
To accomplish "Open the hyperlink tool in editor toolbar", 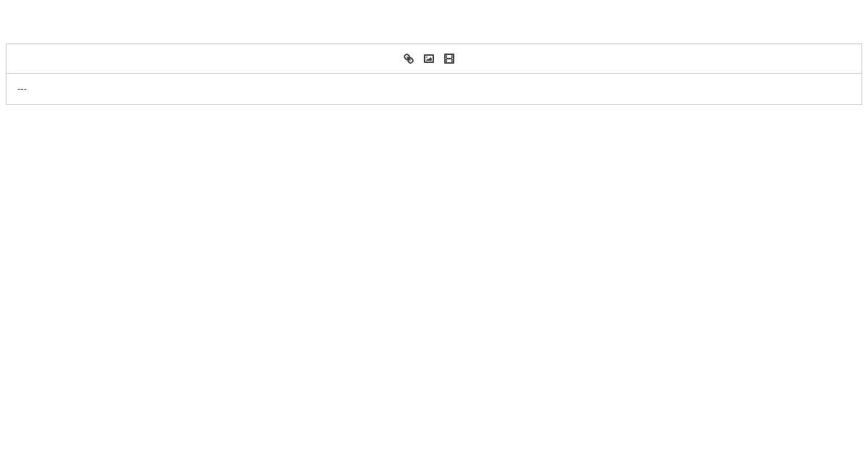I will pyautogui.click(x=409, y=59).
